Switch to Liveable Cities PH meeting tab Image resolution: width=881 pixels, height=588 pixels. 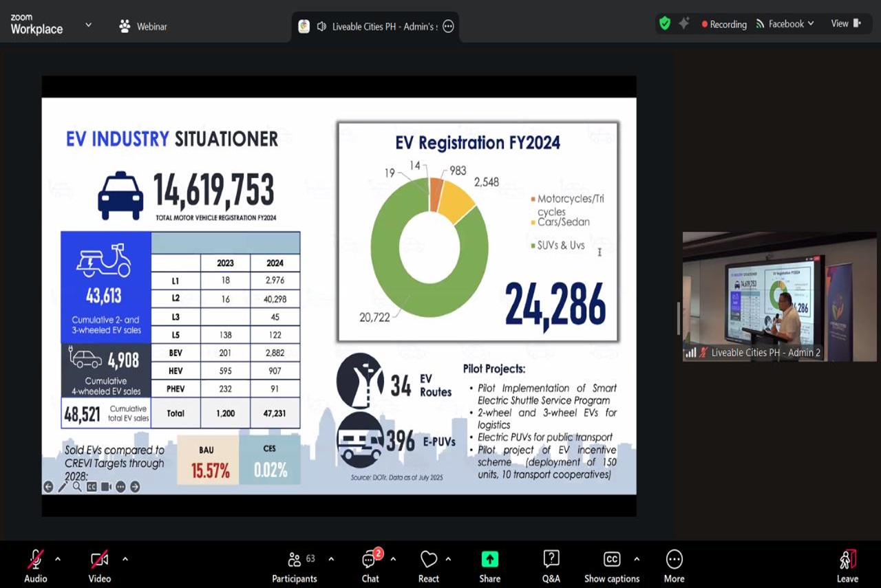pos(375,27)
